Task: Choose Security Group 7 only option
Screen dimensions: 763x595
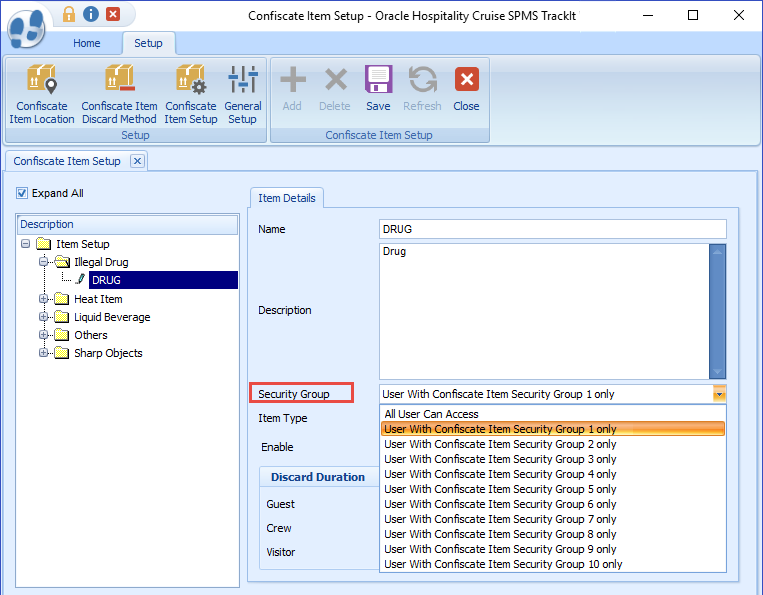Action: (552, 520)
